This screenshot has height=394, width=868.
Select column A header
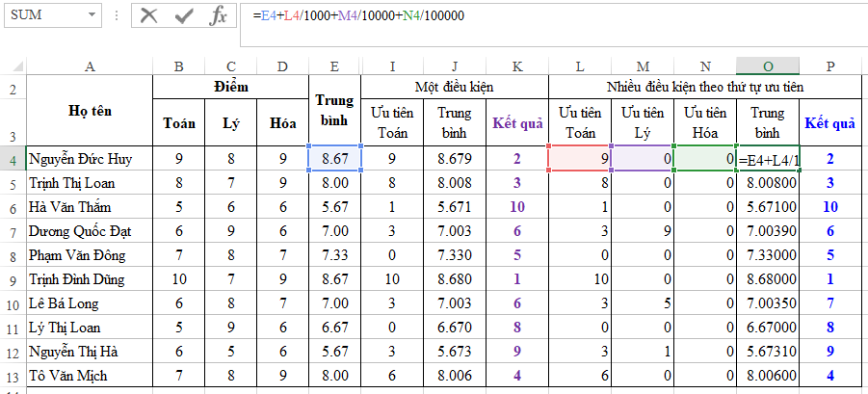pyautogui.click(x=90, y=66)
